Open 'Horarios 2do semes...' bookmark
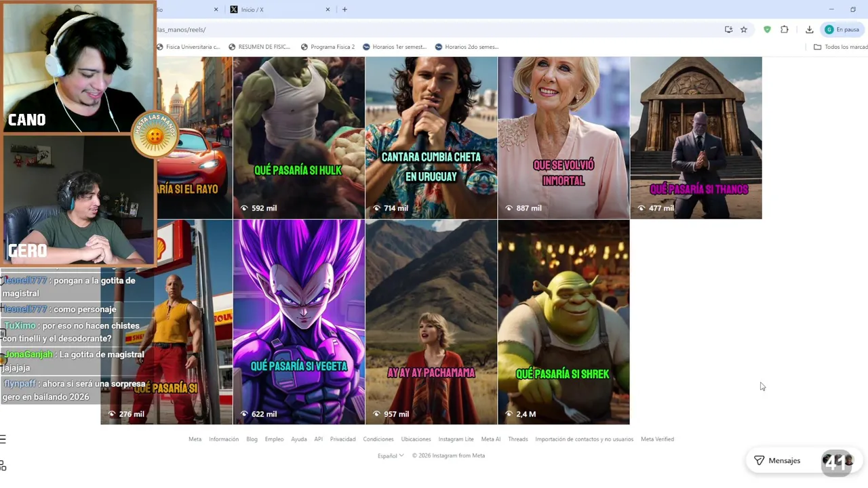868x488 pixels. [467, 47]
